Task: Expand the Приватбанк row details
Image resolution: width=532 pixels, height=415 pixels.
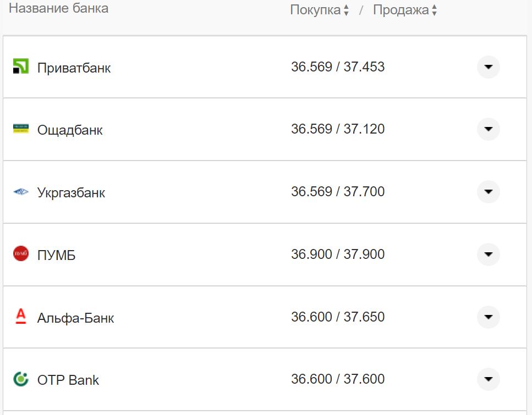Action: pyautogui.click(x=488, y=67)
